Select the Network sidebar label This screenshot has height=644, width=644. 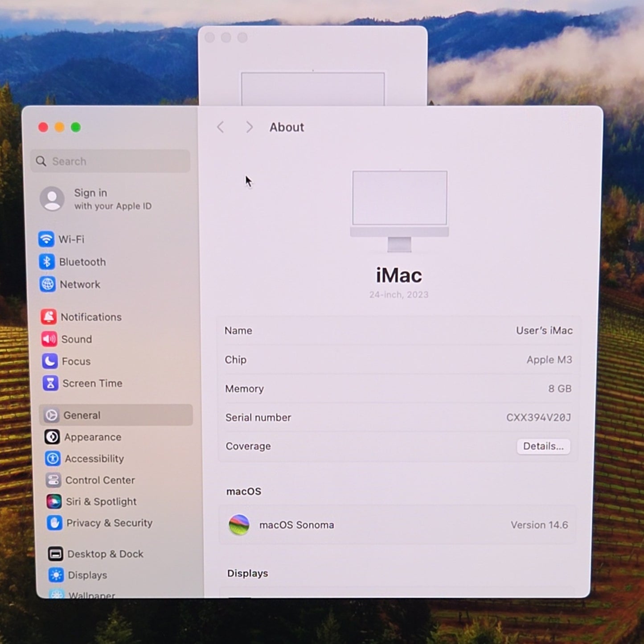click(x=80, y=284)
